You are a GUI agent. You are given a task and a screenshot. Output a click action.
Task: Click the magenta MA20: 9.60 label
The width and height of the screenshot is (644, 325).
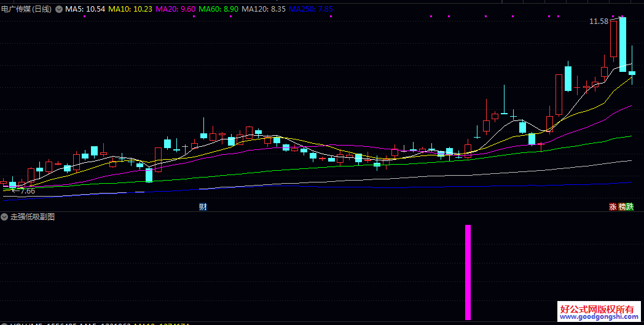tap(176, 9)
